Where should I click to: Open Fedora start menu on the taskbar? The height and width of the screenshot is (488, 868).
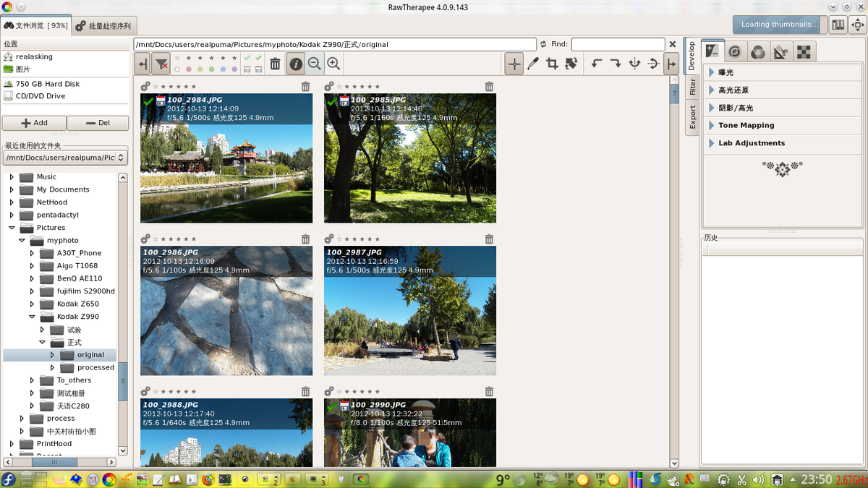9,479
